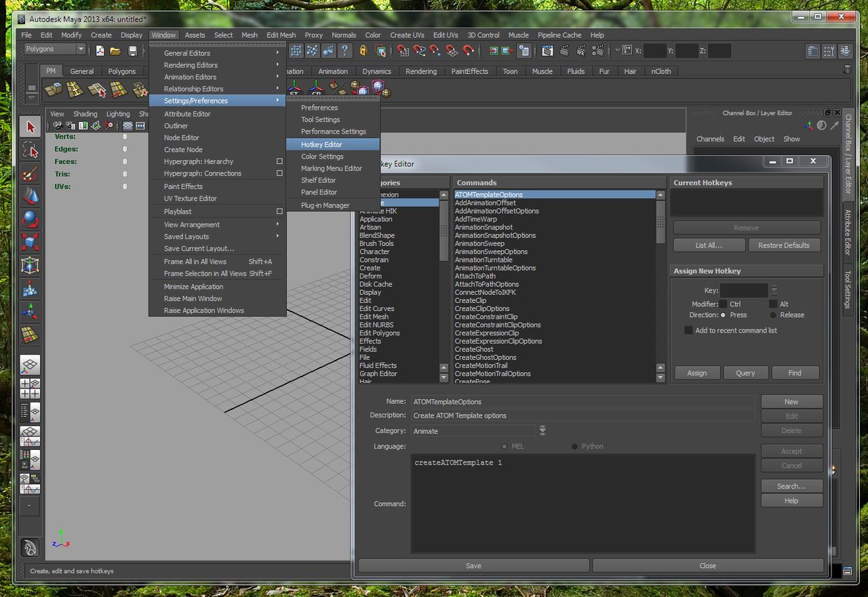
Task: Switch to the nCloth shelf tab
Action: pyautogui.click(x=660, y=71)
